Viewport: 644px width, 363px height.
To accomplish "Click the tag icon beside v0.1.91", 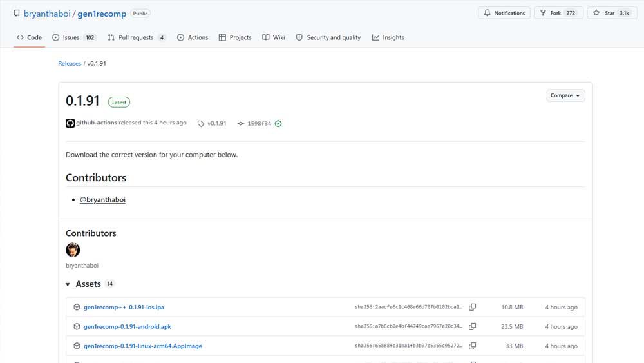I will [201, 123].
